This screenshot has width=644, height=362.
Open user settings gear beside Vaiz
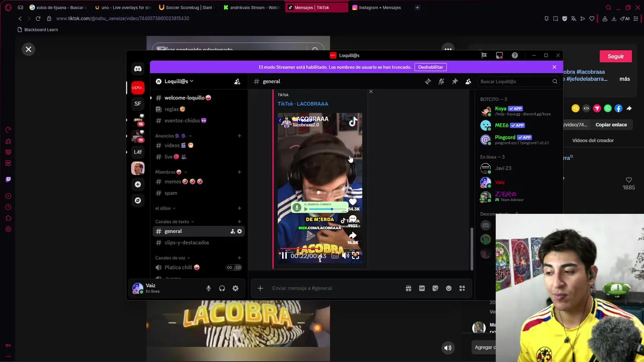click(x=235, y=288)
